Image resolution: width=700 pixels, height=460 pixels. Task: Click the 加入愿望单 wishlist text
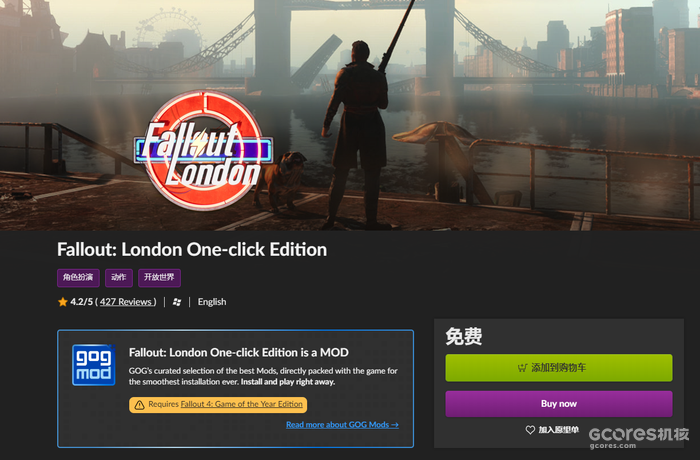coord(558,430)
